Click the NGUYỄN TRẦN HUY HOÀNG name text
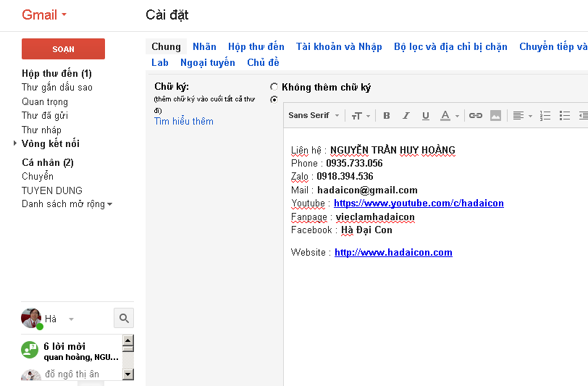The height and width of the screenshot is (386, 588). (392, 150)
